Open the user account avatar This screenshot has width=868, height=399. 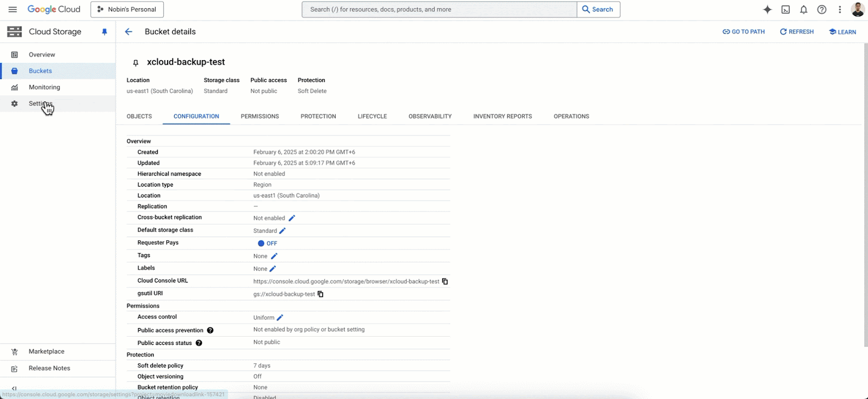pos(858,9)
